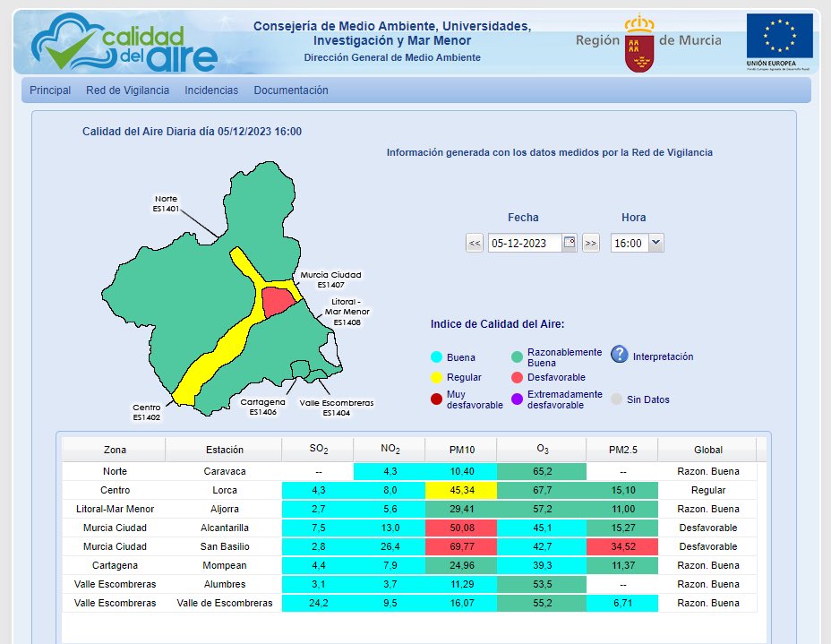The width and height of the screenshot is (831, 644).
Task: Click the cyan Buena legend dot
Action: pyautogui.click(x=436, y=357)
